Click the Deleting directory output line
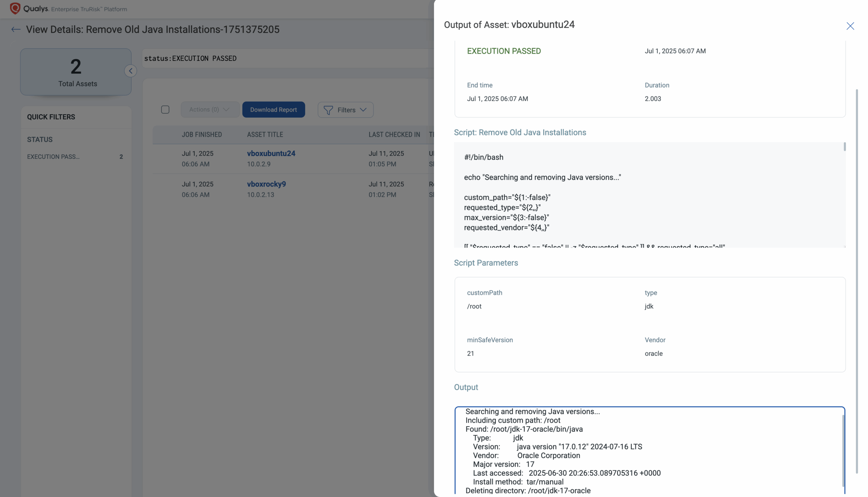Image resolution: width=868 pixels, height=497 pixels. coord(528,491)
